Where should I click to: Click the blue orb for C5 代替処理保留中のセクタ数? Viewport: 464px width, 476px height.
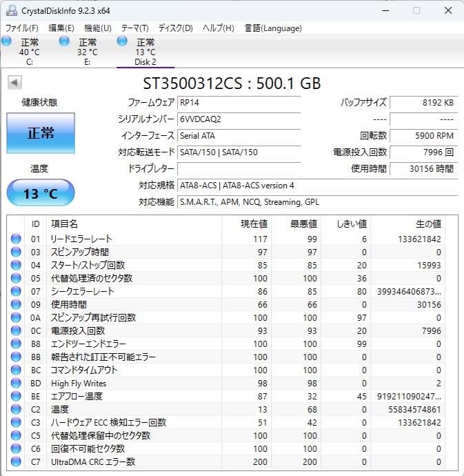[16, 435]
